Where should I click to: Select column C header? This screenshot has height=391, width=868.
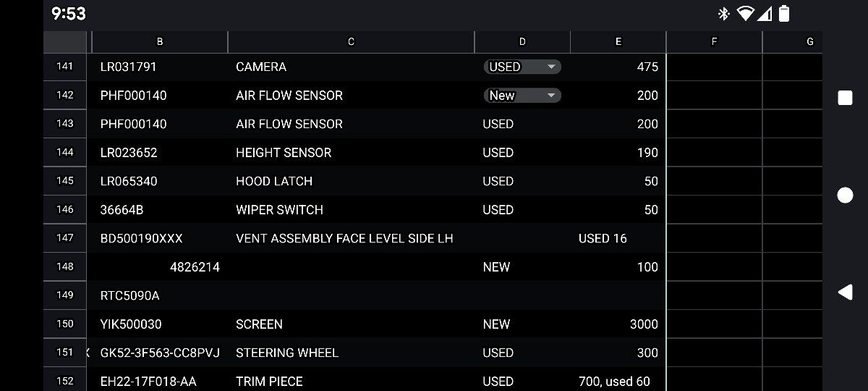(x=351, y=42)
